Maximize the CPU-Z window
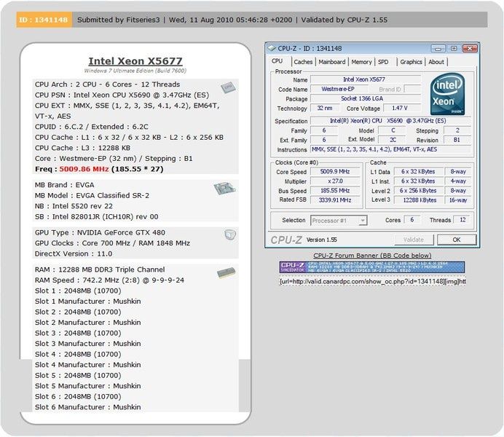 [454, 49]
